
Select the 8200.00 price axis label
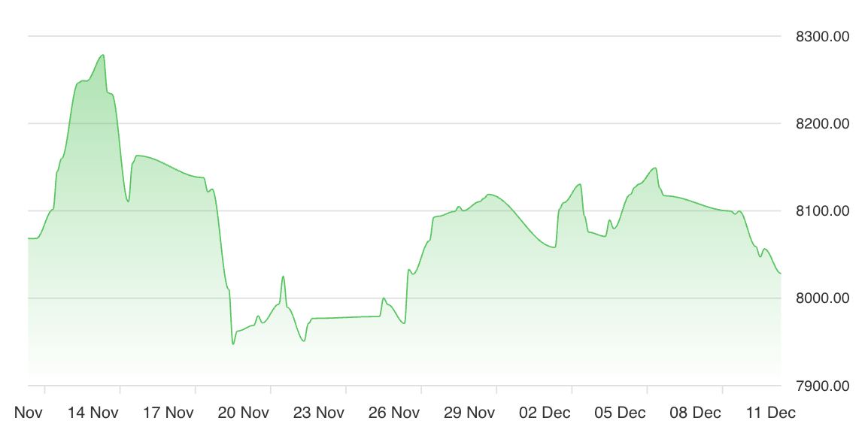822,123
